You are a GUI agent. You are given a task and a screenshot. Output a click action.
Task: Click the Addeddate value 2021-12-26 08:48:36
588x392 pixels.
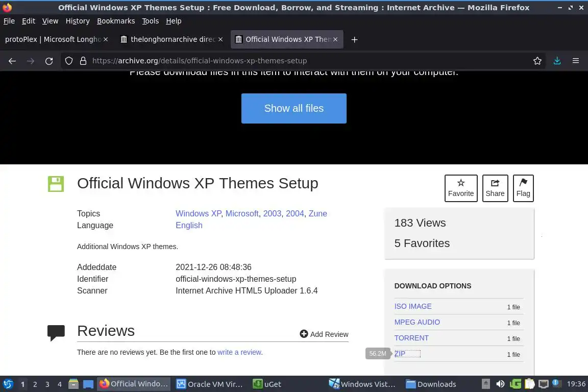pos(213,267)
